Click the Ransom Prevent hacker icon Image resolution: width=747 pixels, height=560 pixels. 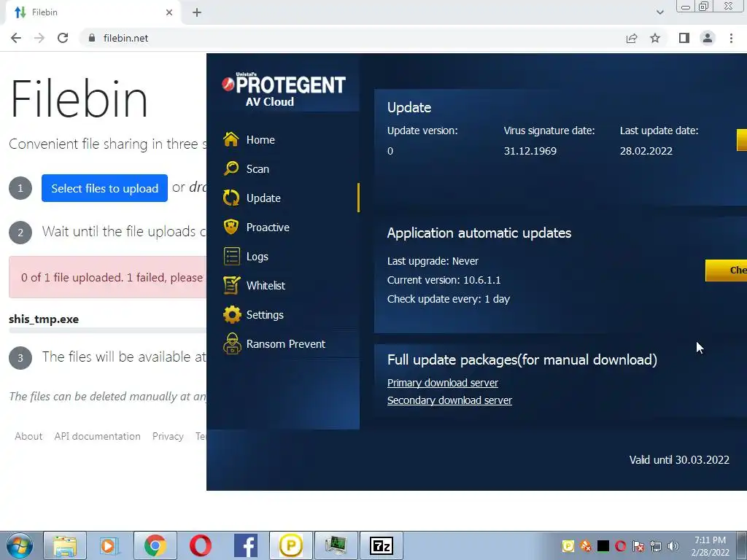(x=231, y=344)
